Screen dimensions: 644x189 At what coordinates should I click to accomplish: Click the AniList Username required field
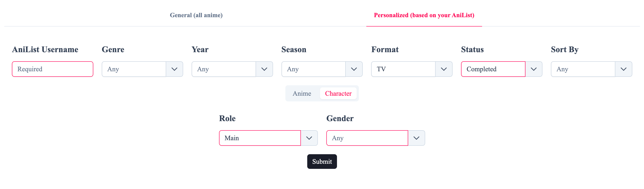[52, 69]
